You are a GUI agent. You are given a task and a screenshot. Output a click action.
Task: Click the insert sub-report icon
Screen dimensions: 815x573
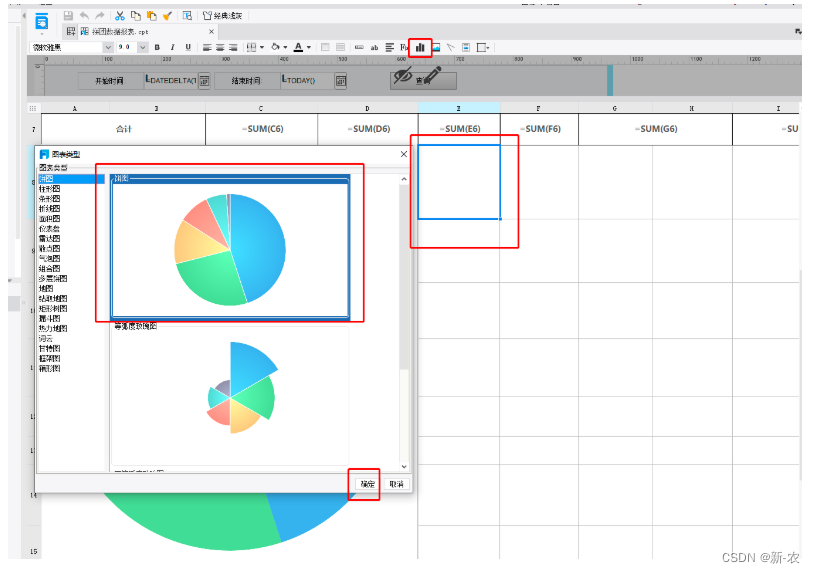pyautogui.click(x=466, y=47)
